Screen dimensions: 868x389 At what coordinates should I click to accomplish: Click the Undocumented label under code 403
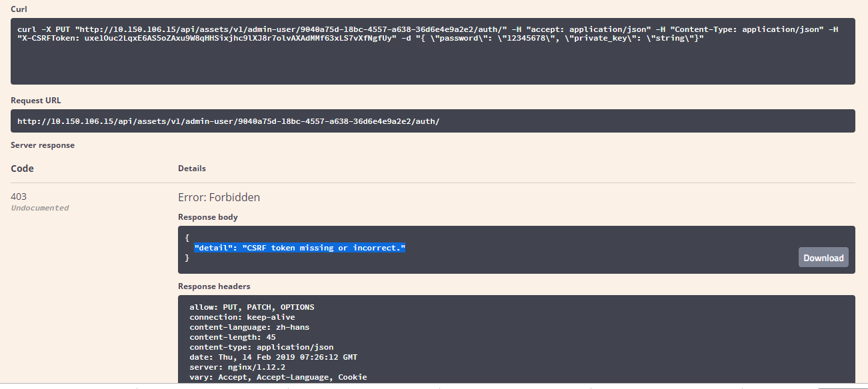pos(40,208)
